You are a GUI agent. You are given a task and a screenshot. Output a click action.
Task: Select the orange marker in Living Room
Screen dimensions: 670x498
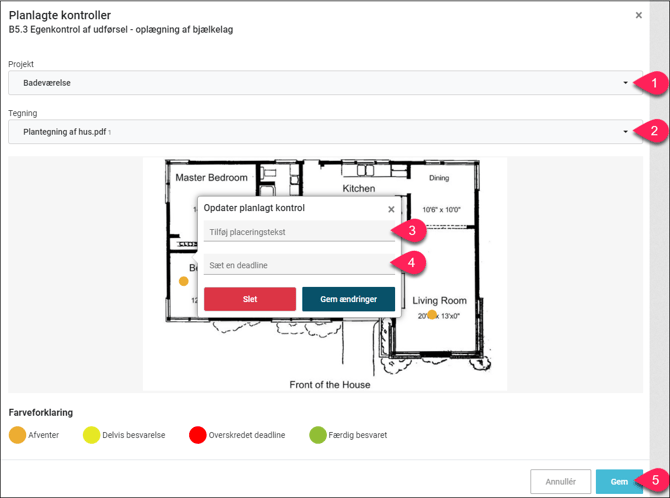432,315
